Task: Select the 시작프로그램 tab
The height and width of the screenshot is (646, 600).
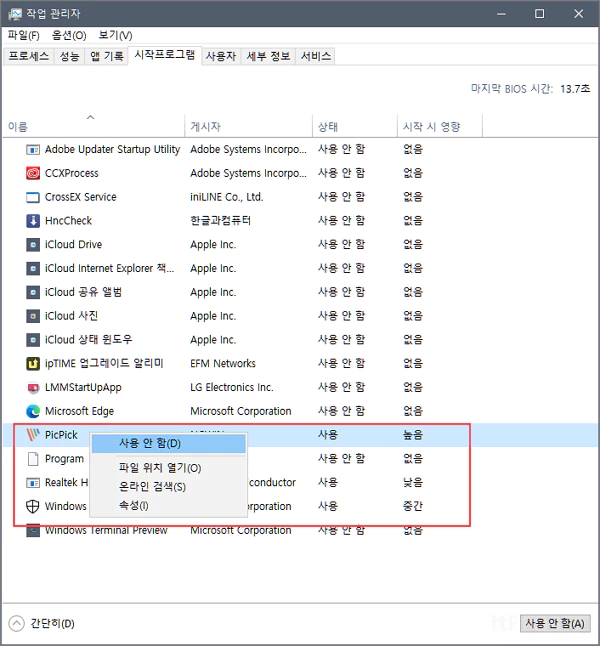Action: (x=165, y=55)
